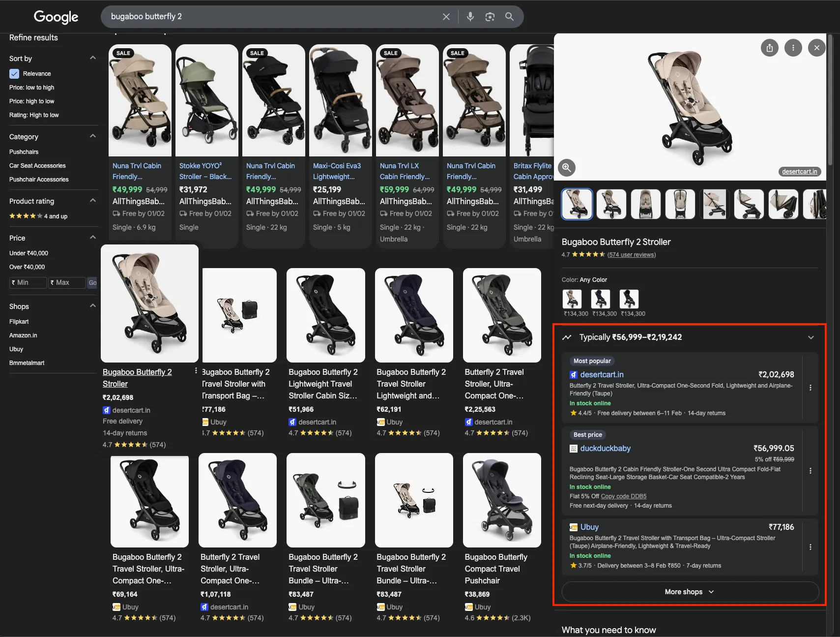The image size is (840, 637).
Task: Share the Bugaboo Butterfly 2 product
Action: coord(770,48)
